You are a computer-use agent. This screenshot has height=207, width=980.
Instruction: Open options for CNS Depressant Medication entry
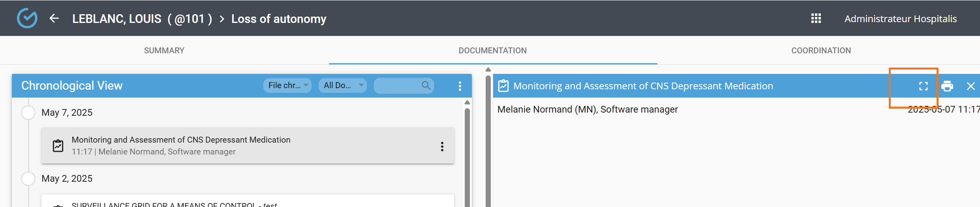(x=442, y=147)
